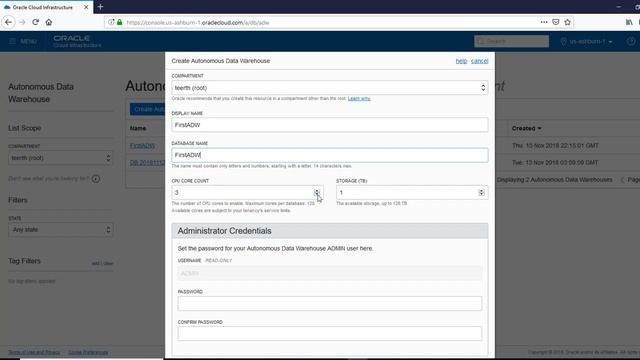This screenshot has width=640, height=360.
Task: Minimize the browser window
Action: pyautogui.click(x=619, y=7)
